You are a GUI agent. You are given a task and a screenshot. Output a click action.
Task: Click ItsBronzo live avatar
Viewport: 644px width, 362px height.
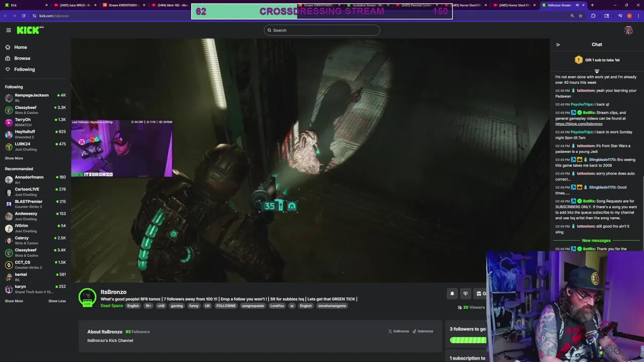point(87,297)
